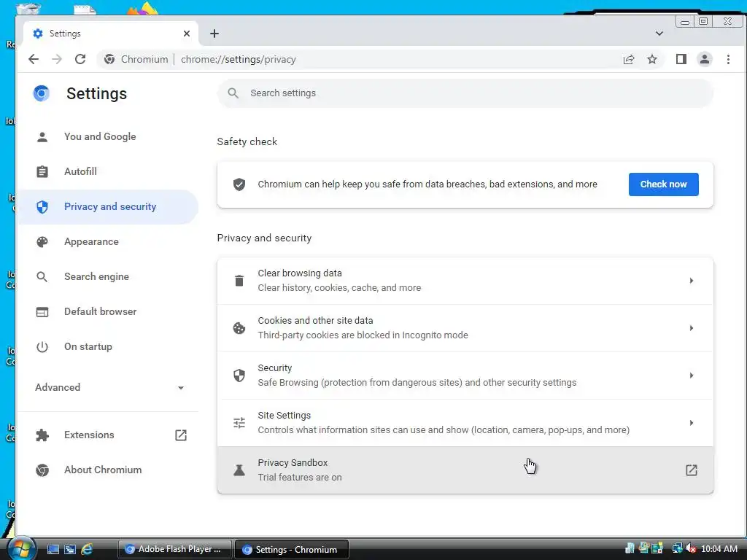Go back using the browser back arrow
747x560 pixels.
click(34, 59)
